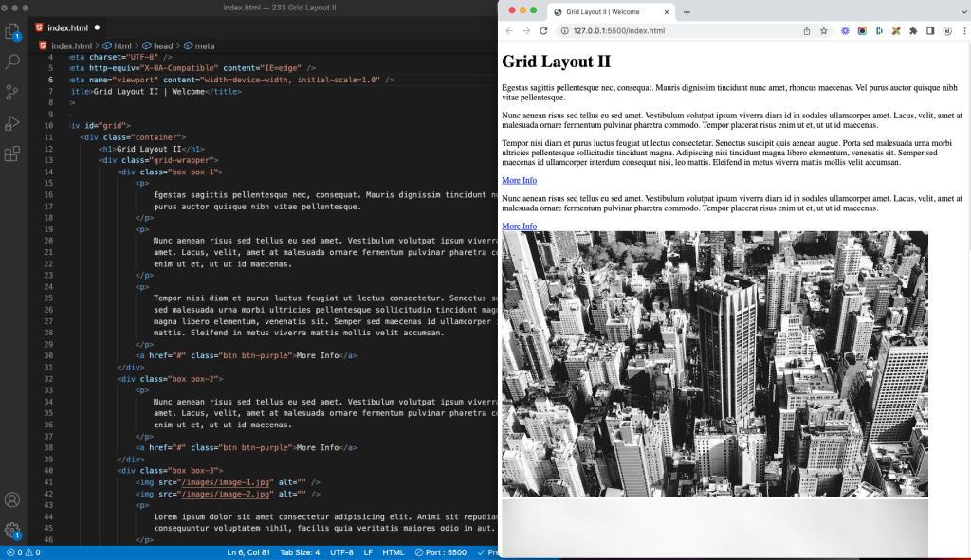Click first More Info link on page

click(519, 181)
